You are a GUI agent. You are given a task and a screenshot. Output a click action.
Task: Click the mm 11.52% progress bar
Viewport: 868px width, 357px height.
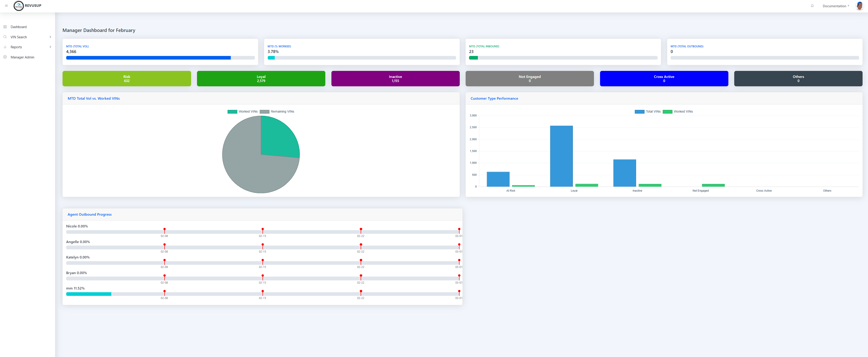coord(89,294)
